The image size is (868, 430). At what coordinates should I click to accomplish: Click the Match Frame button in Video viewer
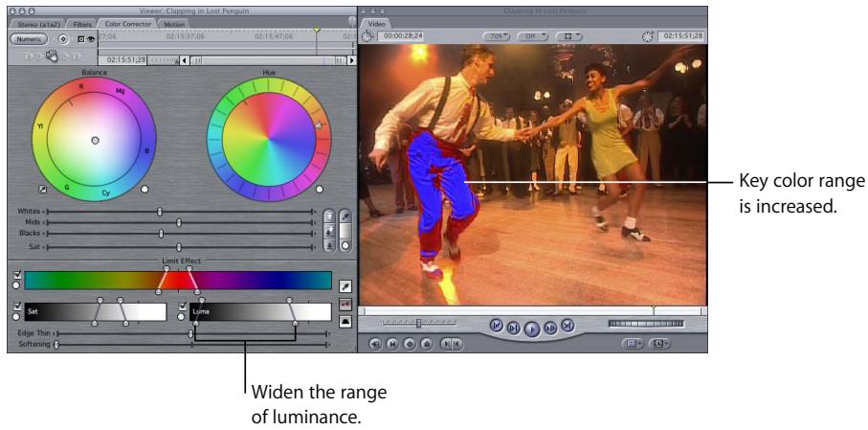coord(376,344)
